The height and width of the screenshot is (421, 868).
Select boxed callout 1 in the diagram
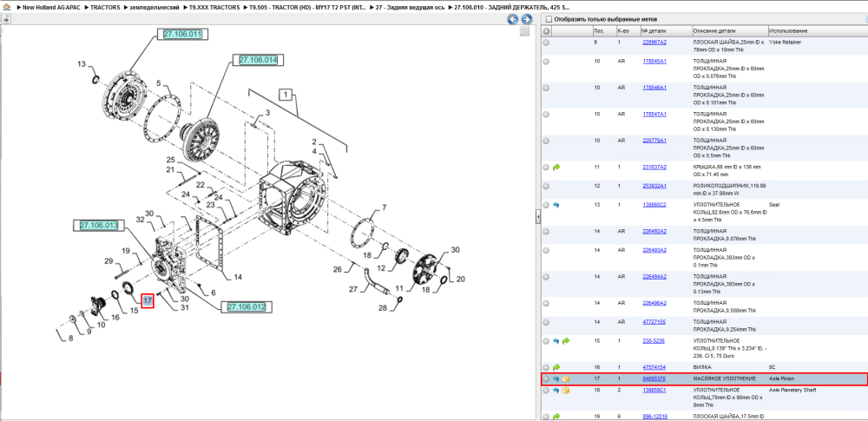(285, 95)
